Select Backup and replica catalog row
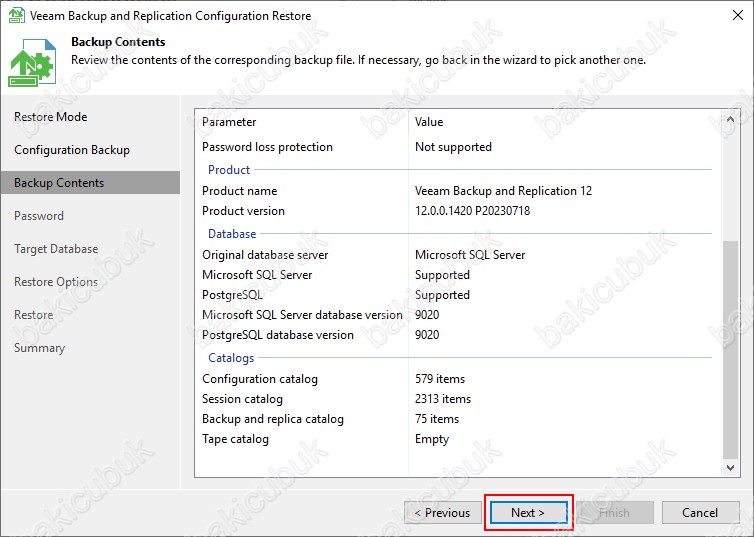This screenshot has height=537, width=754. pyautogui.click(x=457, y=419)
